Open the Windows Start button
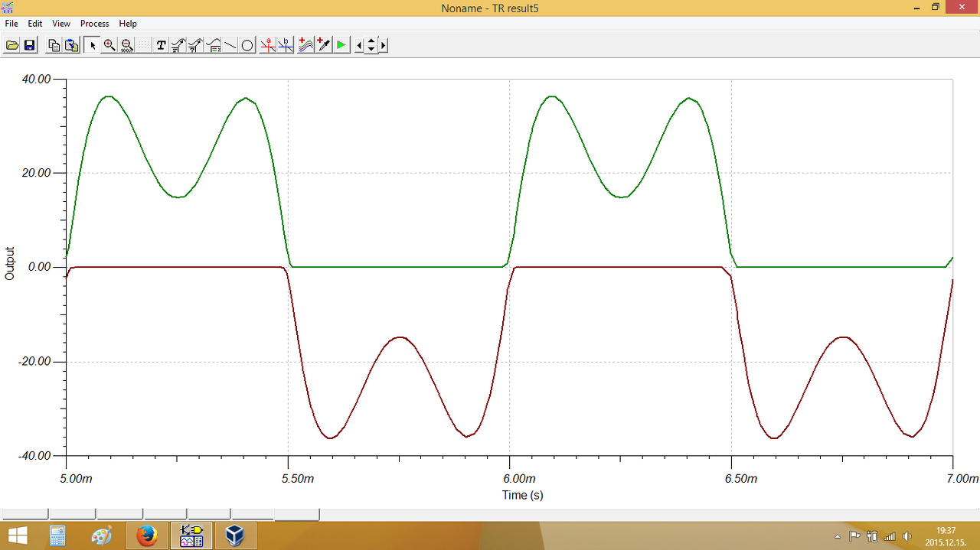980x550 pixels. pyautogui.click(x=17, y=535)
